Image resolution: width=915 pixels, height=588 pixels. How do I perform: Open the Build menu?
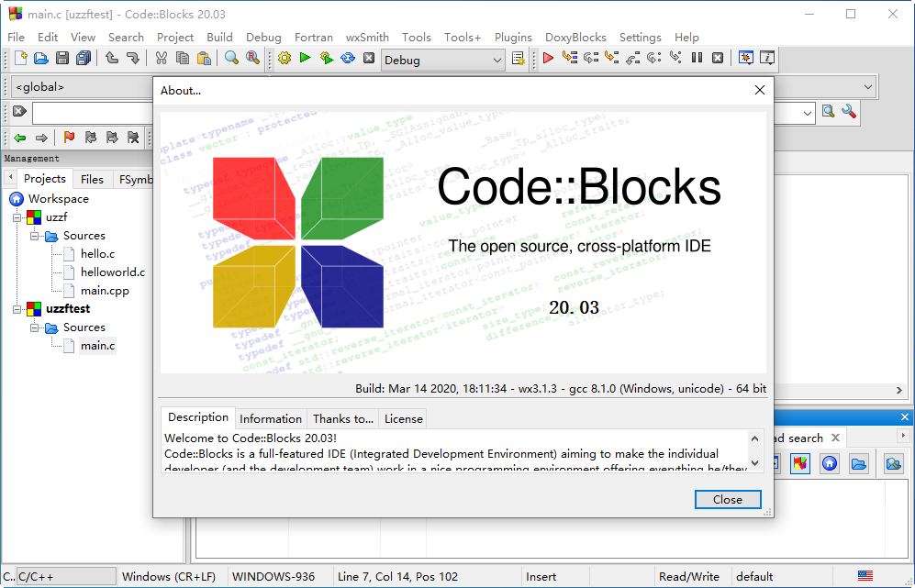(219, 38)
